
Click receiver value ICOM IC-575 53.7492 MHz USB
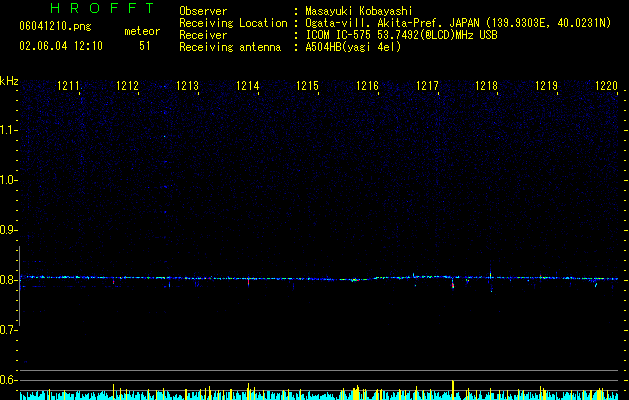pos(401,35)
